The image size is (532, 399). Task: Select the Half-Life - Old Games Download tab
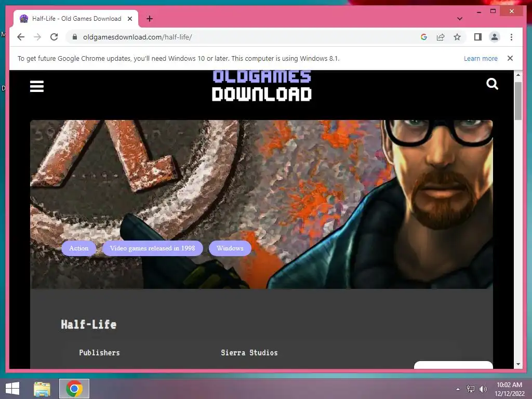click(x=76, y=19)
